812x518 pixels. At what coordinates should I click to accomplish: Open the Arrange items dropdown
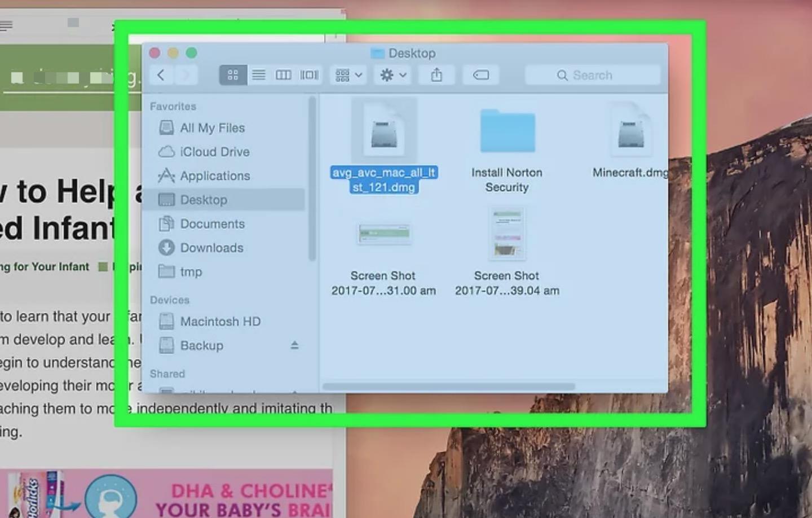pos(348,75)
